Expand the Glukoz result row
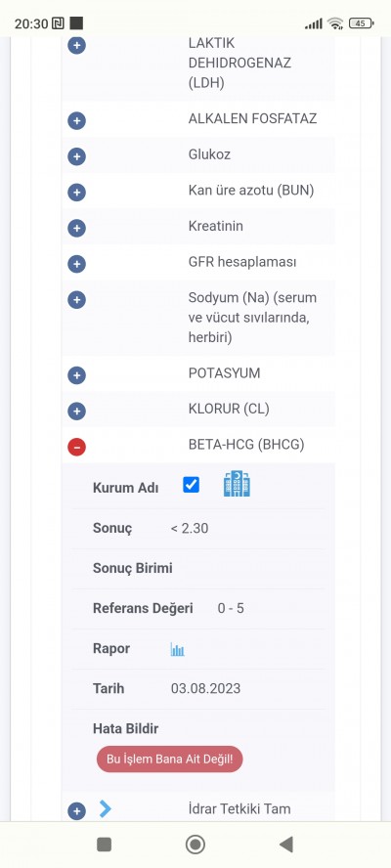The image size is (391, 868). point(76,156)
